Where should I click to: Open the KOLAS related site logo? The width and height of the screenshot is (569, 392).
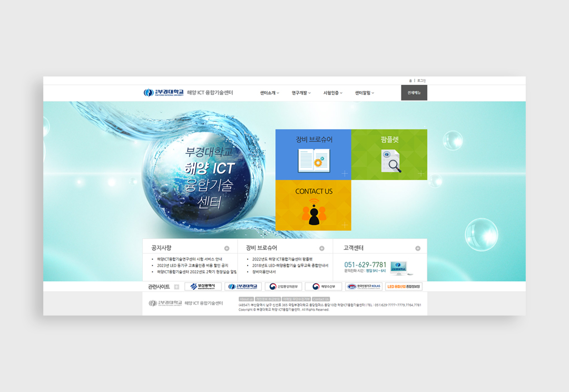click(364, 287)
